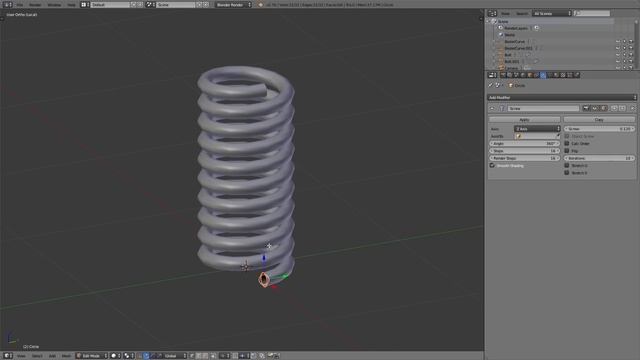Toggle the Smooth Shading checkbox
640x360 pixels.
492,165
